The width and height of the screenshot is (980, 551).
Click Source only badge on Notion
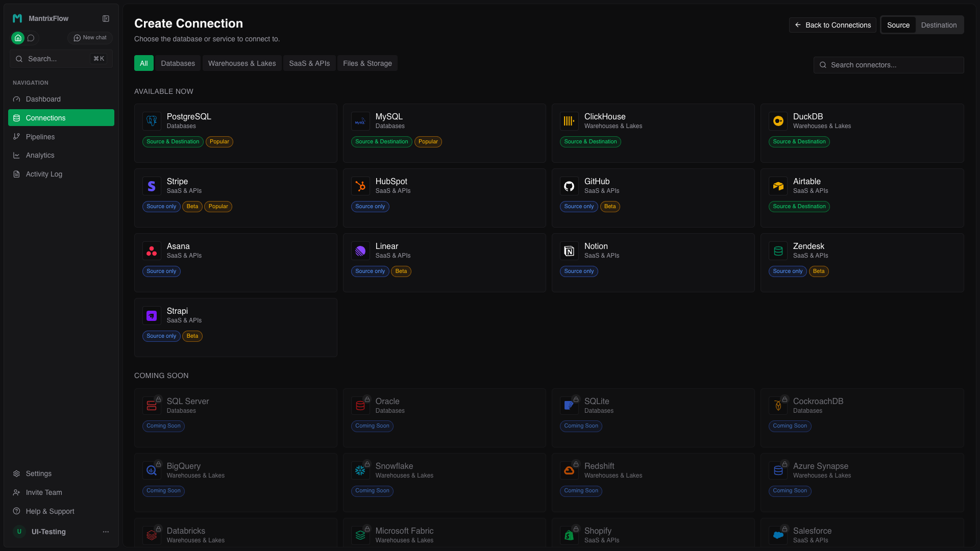coord(579,271)
